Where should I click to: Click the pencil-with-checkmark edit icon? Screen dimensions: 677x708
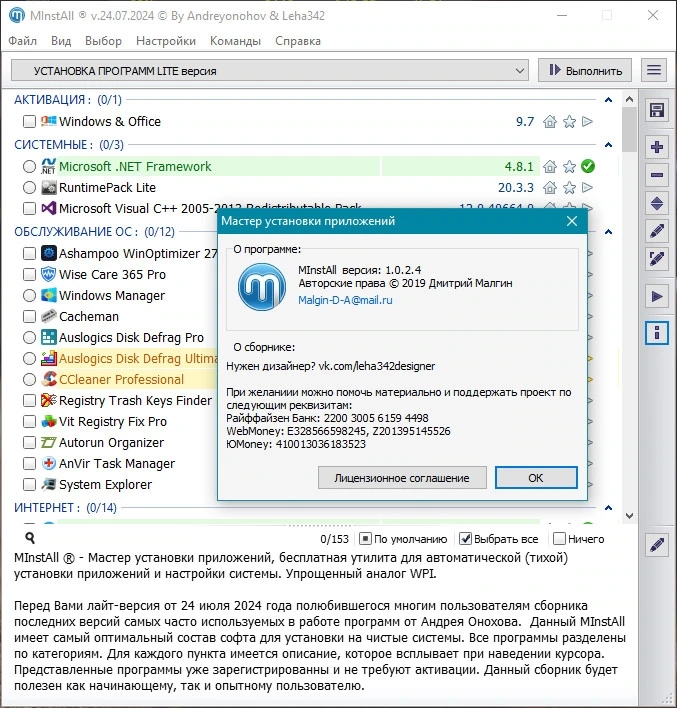pyautogui.click(x=656, y=259)
